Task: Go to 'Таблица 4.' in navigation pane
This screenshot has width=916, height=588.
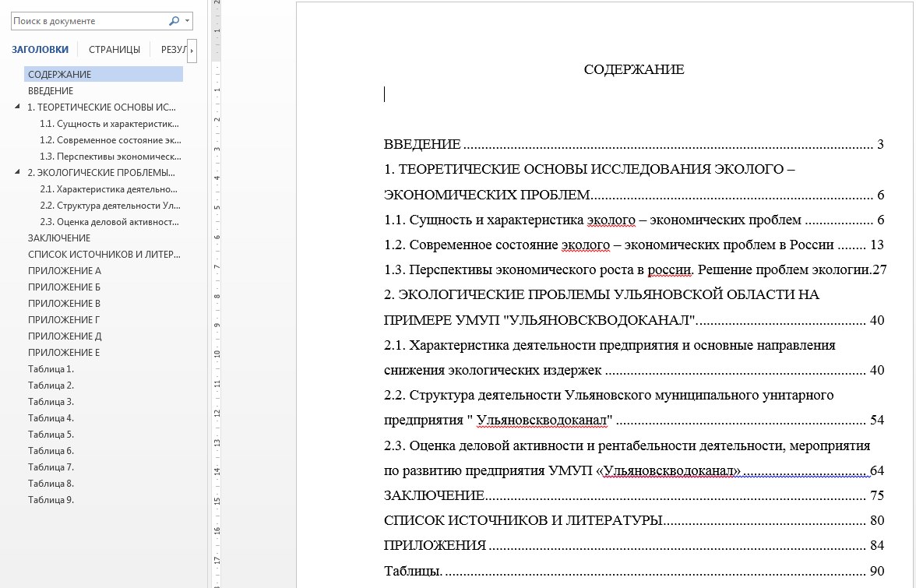Action: (x=51, y=417)
